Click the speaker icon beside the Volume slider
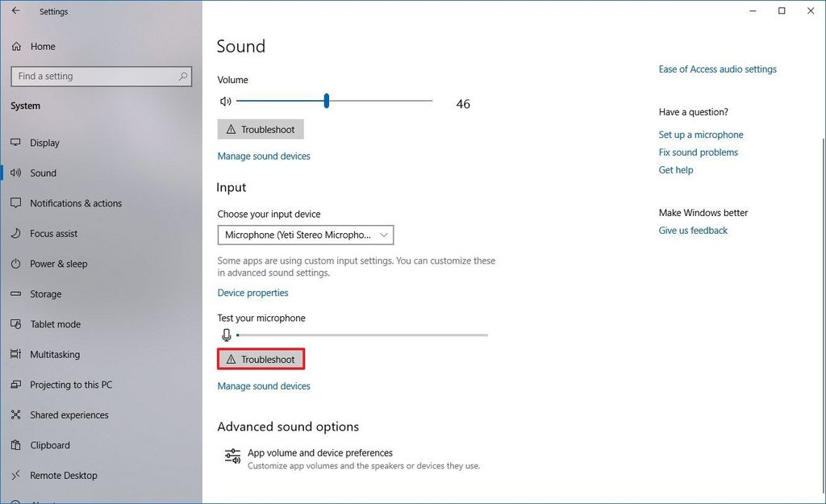Viewport: 826px width, 504px height. click(225, 101)
